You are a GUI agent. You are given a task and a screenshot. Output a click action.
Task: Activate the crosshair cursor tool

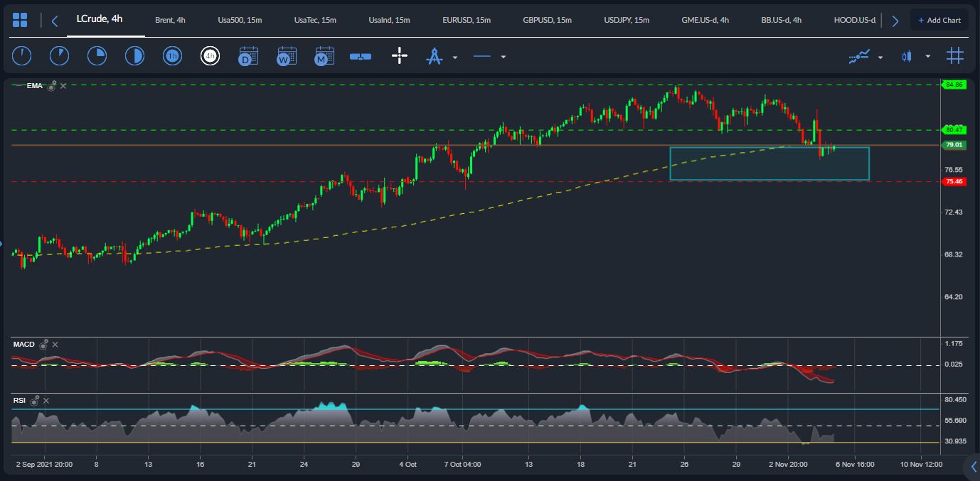point(400,56)
